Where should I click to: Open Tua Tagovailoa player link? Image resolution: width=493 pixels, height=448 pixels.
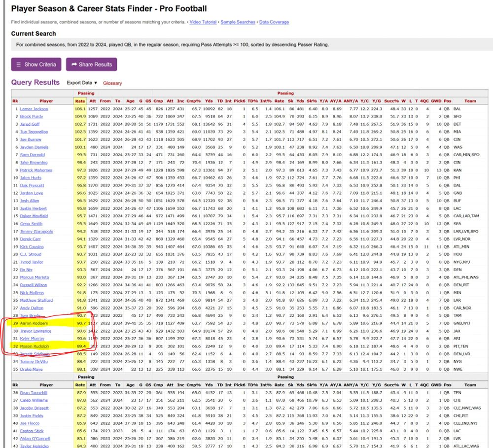pos(34,132)
